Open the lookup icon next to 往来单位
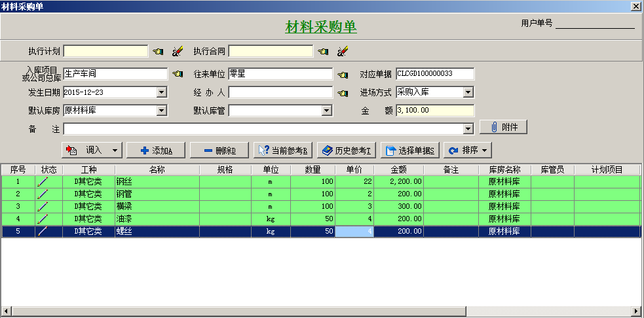 point(342,74)
